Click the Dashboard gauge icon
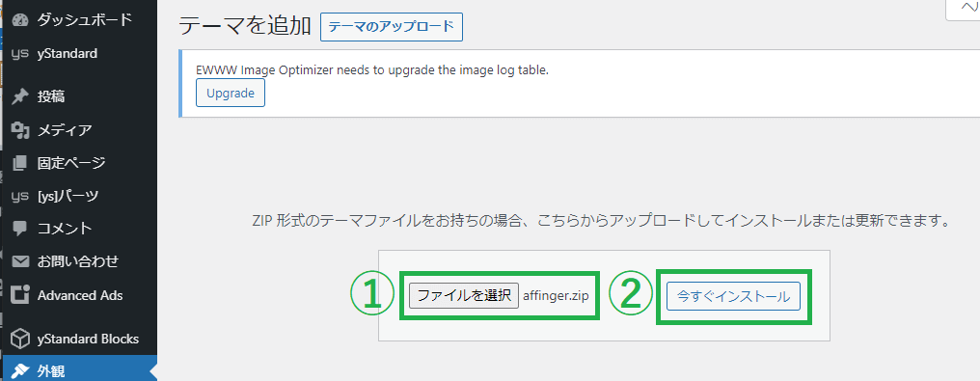 point(20,20)
